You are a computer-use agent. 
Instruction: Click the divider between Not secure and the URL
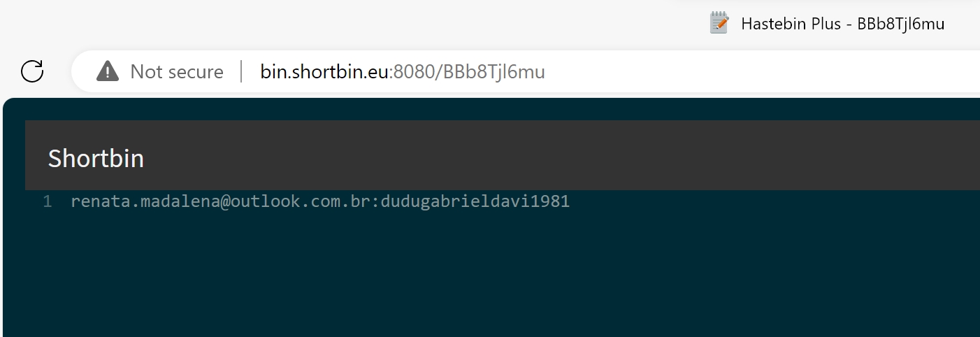click(x=242, y=71)
